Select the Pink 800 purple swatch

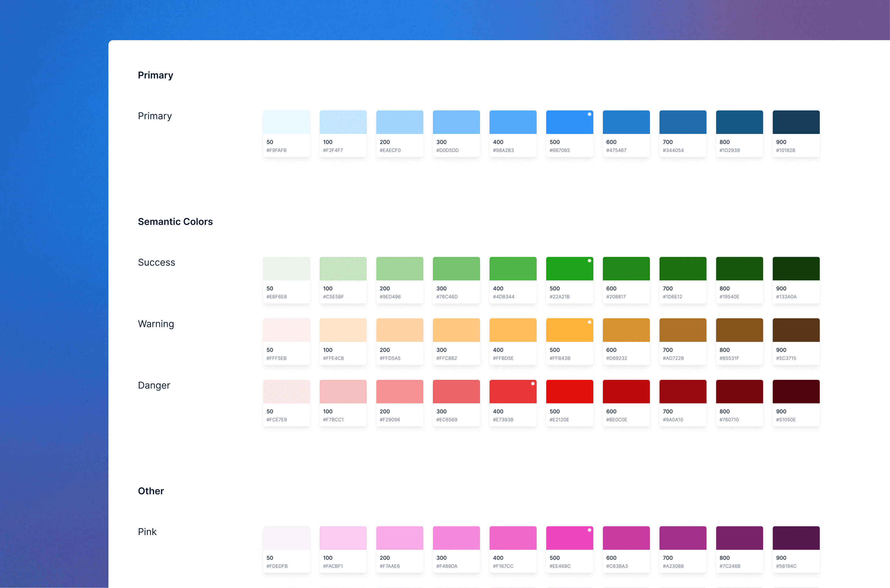pyautogui.click(x=739, y=538)
